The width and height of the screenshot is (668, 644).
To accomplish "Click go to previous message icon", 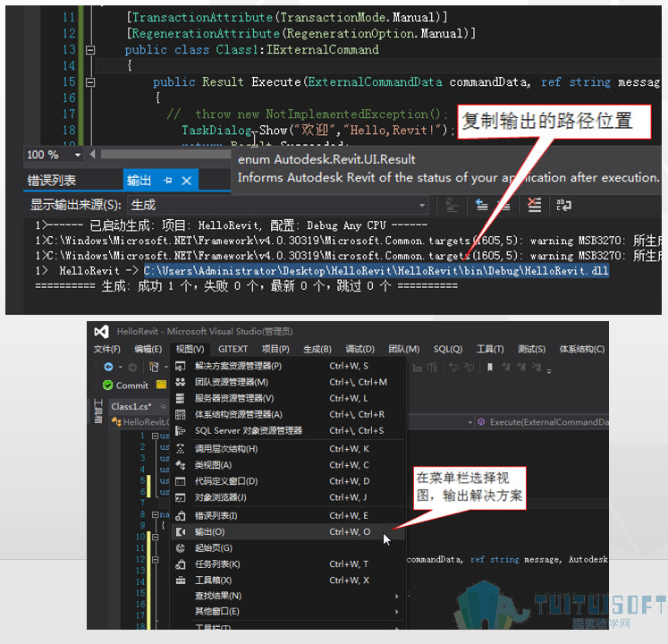I will (x=481, y=206).
